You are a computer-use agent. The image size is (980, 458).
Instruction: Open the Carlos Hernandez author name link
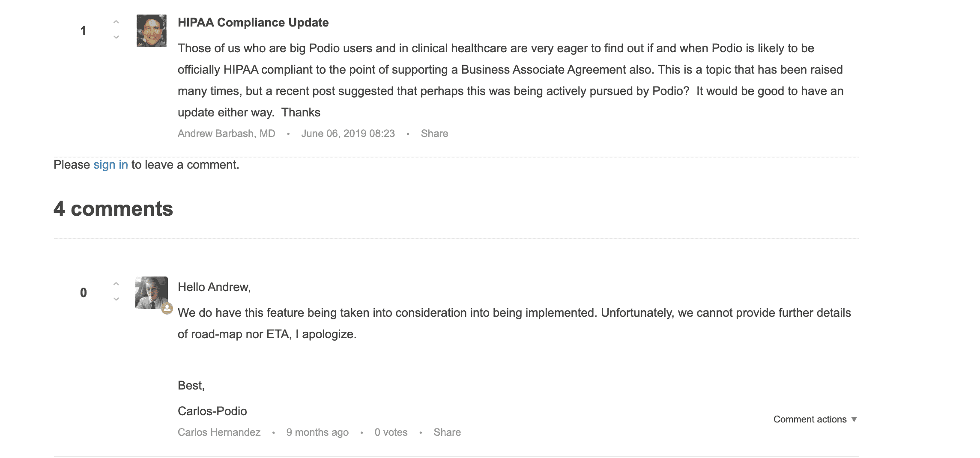219,432
